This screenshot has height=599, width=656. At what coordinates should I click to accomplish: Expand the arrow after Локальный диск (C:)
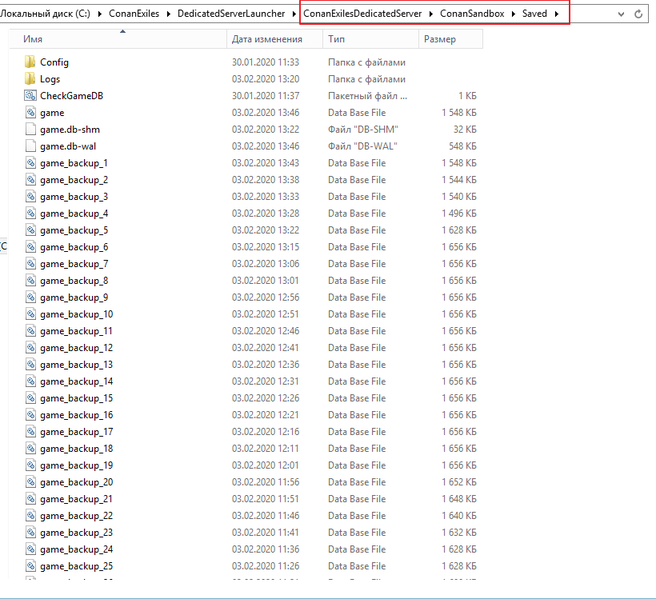pos(100,14)
